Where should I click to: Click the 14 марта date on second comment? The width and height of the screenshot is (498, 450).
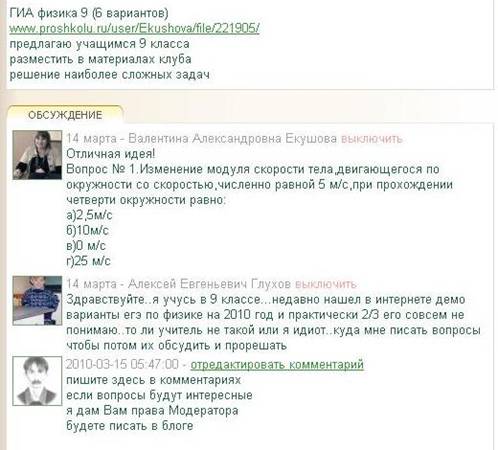click(x=91, y=284)
